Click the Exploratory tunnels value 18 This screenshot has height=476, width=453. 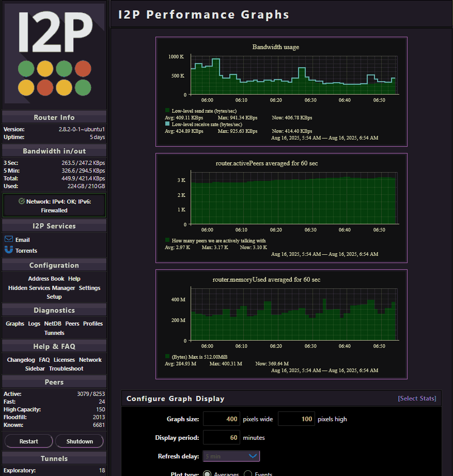point(102,470)
